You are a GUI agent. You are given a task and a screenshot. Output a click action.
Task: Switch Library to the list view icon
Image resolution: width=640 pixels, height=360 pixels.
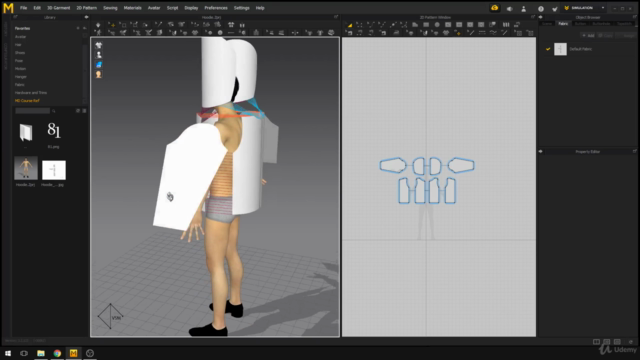pyautogui.click(x=84, y=111)
